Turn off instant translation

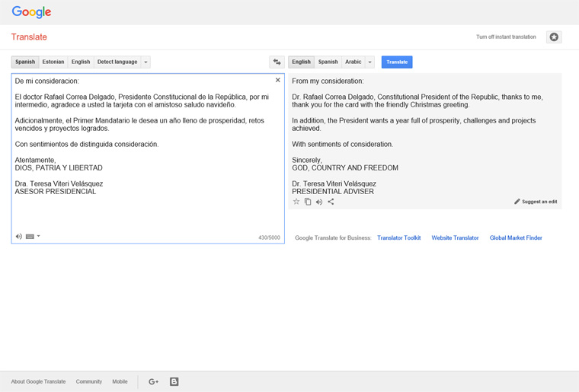tap(506, 37)
